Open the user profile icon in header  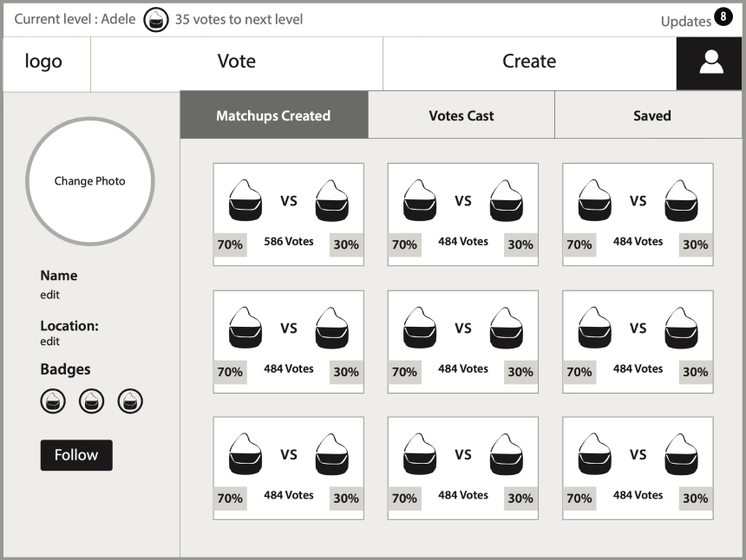tap(710, 63)
